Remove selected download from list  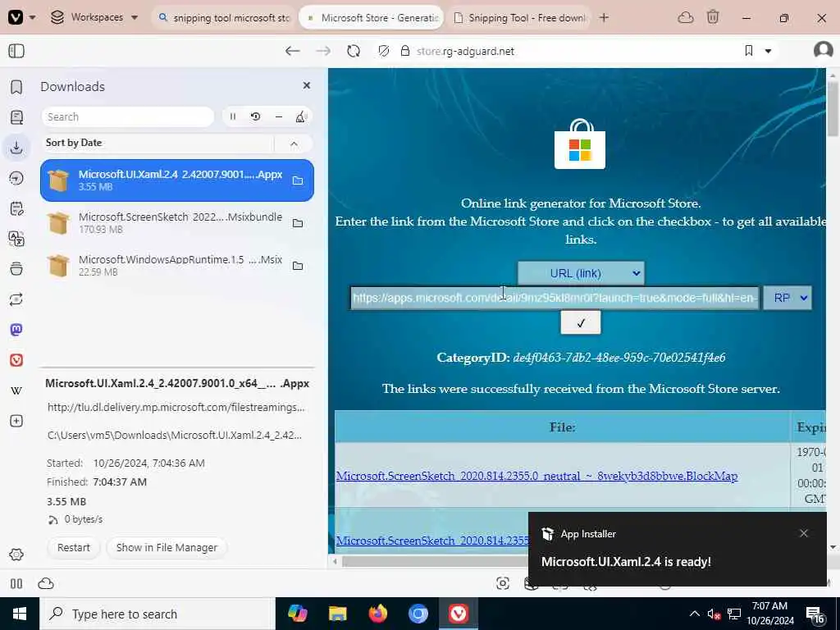[x=279, y=116]
